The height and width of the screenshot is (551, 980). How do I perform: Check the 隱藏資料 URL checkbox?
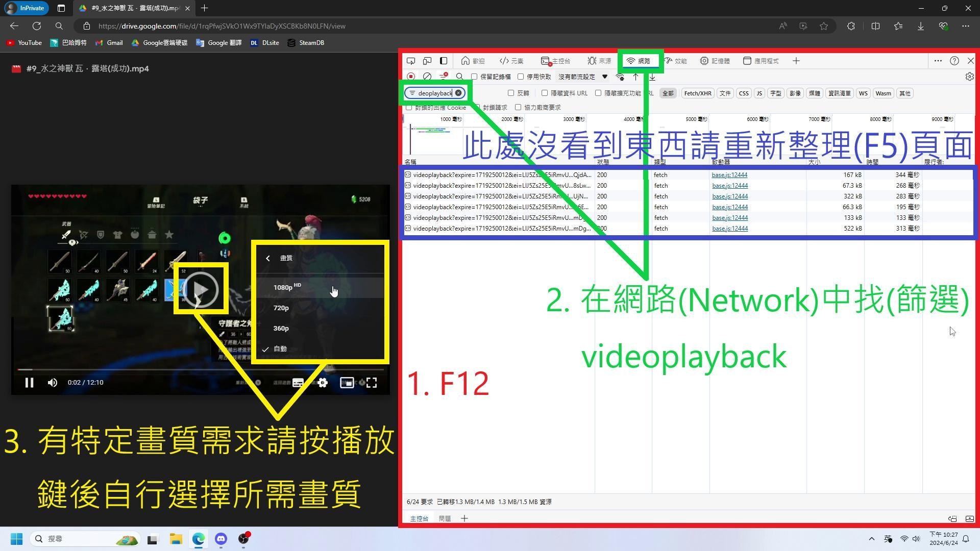click(545, 93)
